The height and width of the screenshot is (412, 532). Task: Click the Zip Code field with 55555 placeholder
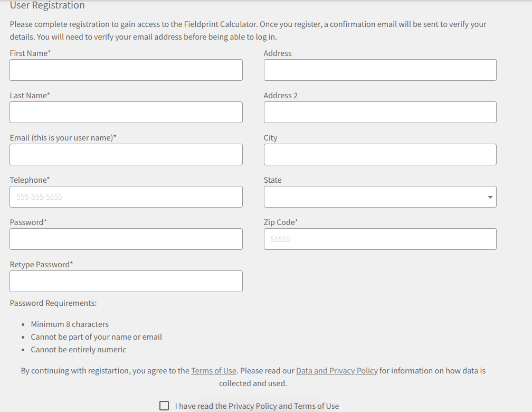[380, 239]
